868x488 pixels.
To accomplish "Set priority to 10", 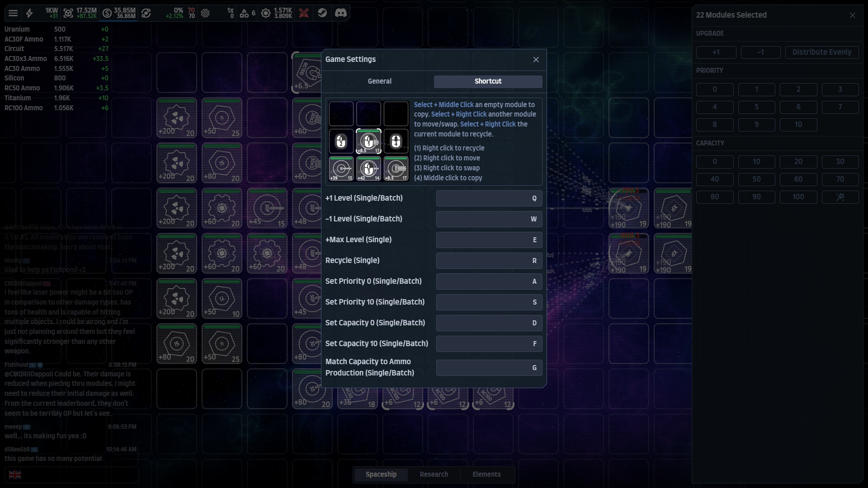I will tap(798, 125).
